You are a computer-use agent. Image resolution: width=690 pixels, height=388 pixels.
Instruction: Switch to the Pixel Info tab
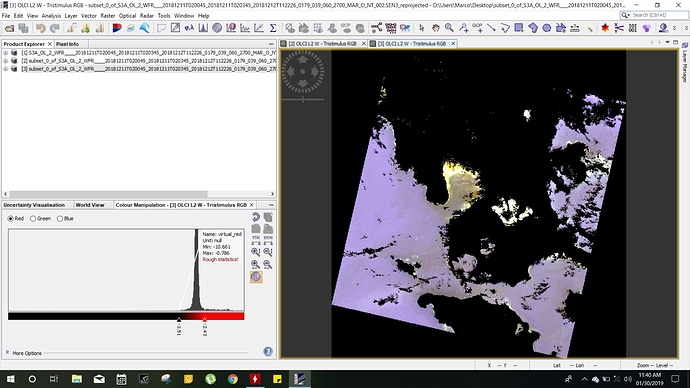[x=67, y=44]
